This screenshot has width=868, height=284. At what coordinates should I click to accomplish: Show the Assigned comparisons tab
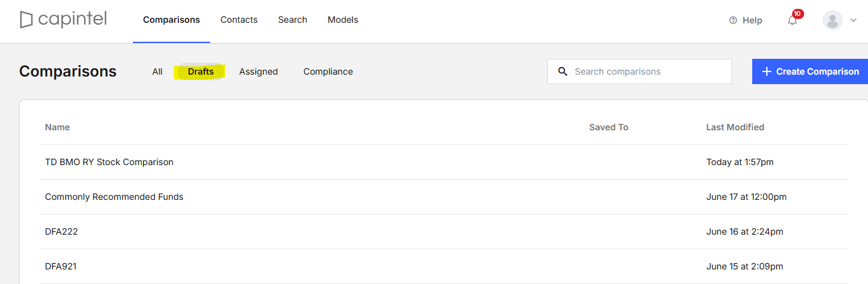[258, 71]
